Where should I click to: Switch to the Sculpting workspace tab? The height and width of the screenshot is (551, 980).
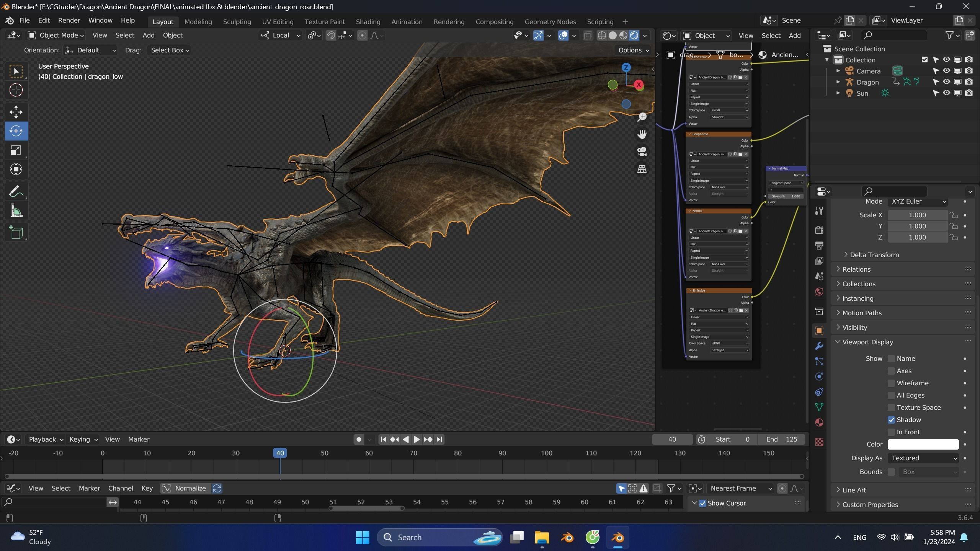pyautogui.click(x=237, y=22)
